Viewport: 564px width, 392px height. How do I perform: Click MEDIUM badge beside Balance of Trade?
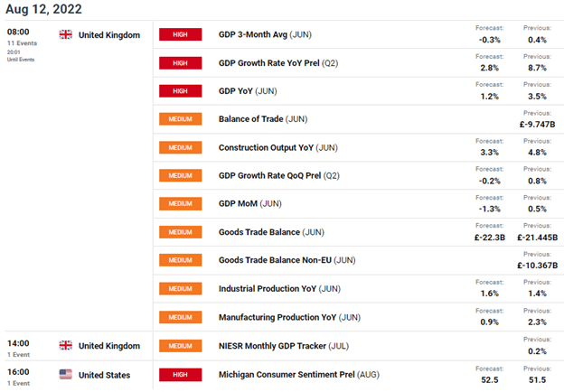(180, 119)
